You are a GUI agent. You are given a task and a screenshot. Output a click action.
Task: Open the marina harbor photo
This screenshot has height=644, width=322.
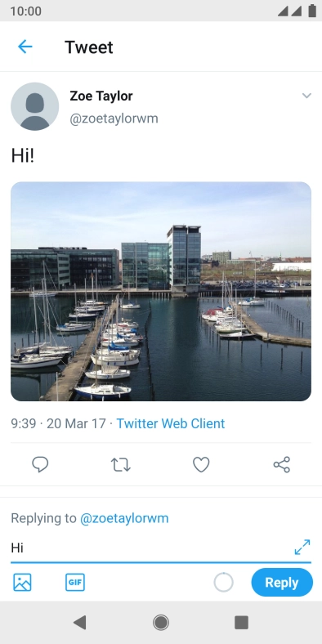(161, 291)
